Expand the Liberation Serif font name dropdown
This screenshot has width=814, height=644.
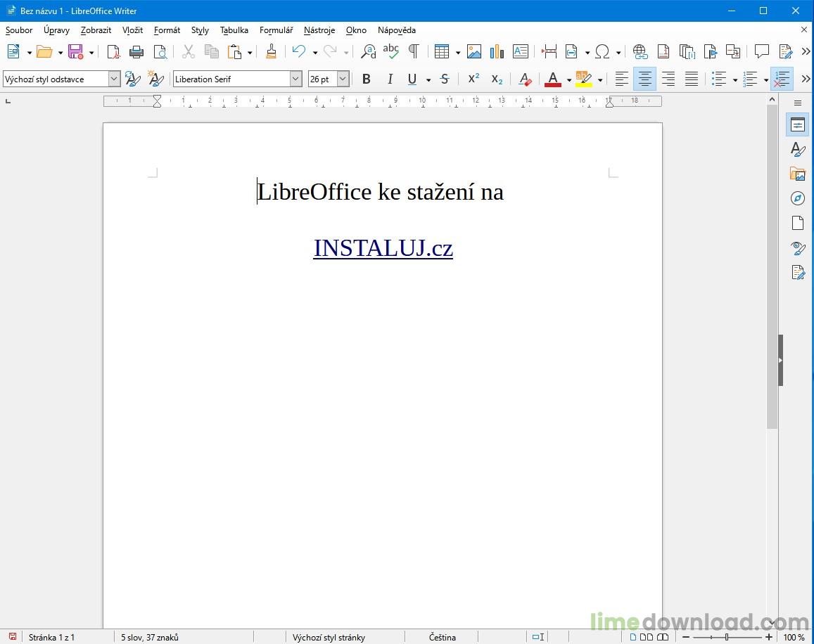click(x=295, y=79)
